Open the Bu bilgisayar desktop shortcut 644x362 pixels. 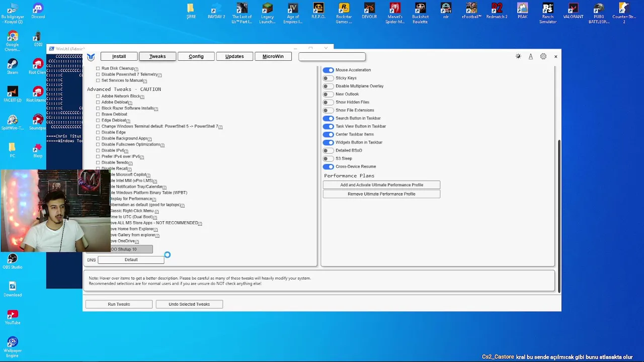pyautogui.click(x=13, y=14)
